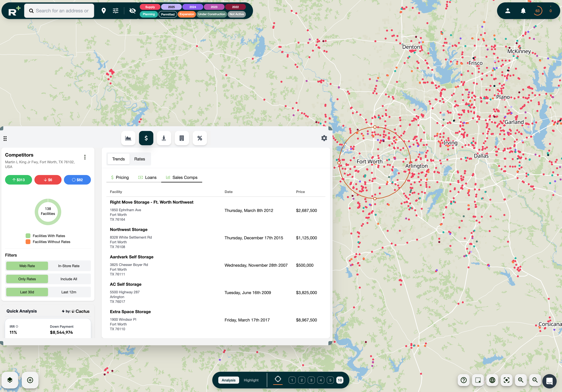This screenshot has width=562, height=392.
Task: Select radius option 5 in bottom toolbar
Action: (x=330, y=380)
